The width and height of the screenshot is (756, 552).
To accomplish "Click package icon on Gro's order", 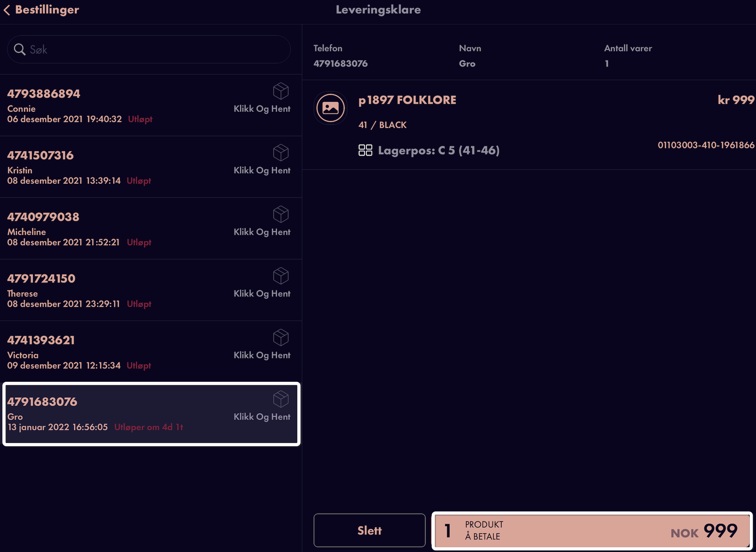I will click(281, 399).
